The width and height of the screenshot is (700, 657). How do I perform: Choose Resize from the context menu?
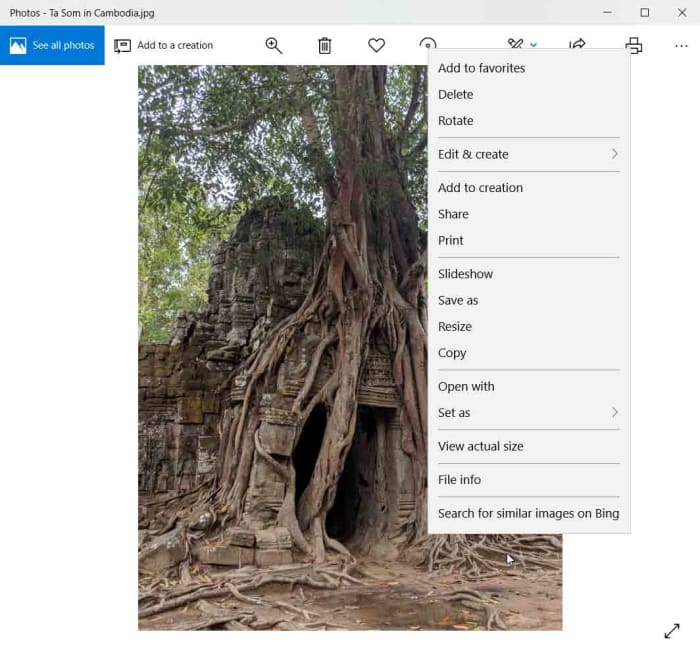click(529, 327)
